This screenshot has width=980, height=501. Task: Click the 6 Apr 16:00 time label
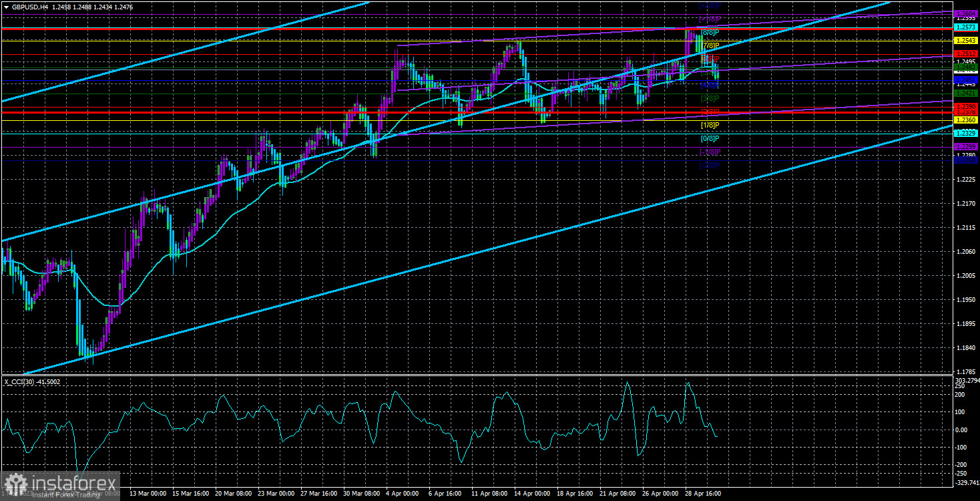point(446,494)
